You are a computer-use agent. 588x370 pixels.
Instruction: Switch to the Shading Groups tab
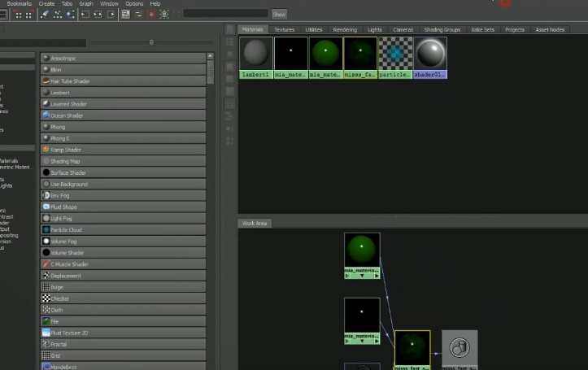pos(442,29)
